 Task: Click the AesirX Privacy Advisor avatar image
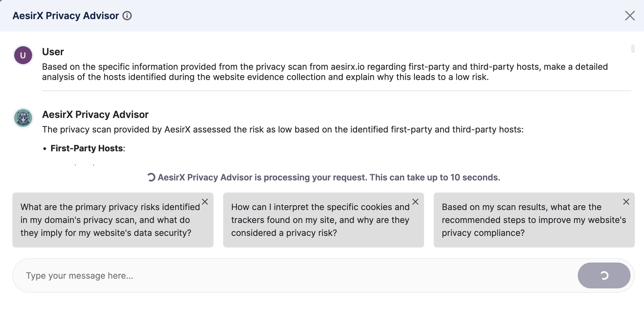coord(23,118)
